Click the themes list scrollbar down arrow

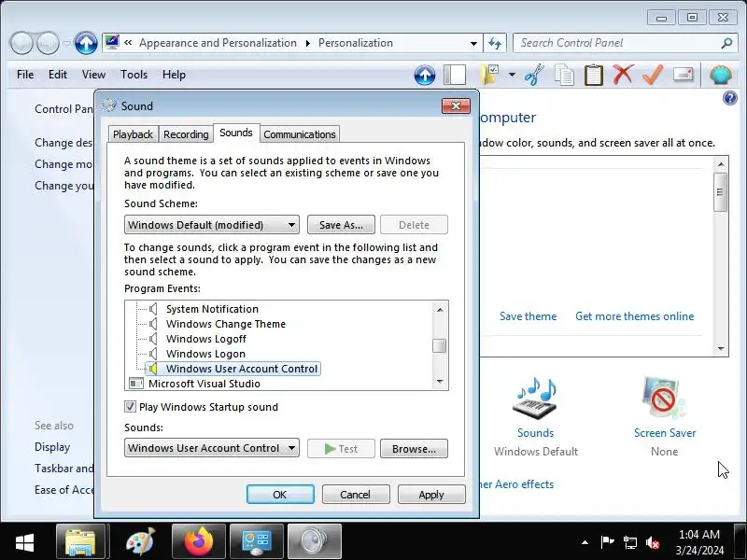click(x=721, y=348)
